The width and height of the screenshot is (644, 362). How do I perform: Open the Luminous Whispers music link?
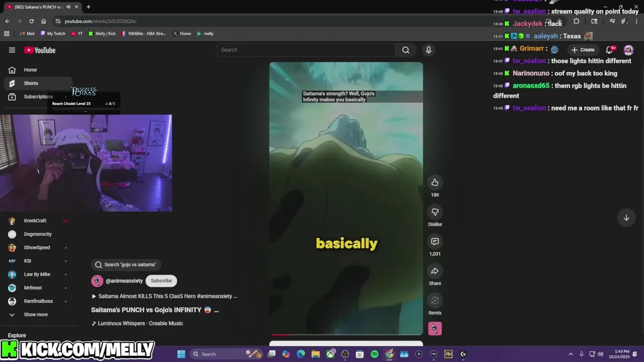coord(137,323)
